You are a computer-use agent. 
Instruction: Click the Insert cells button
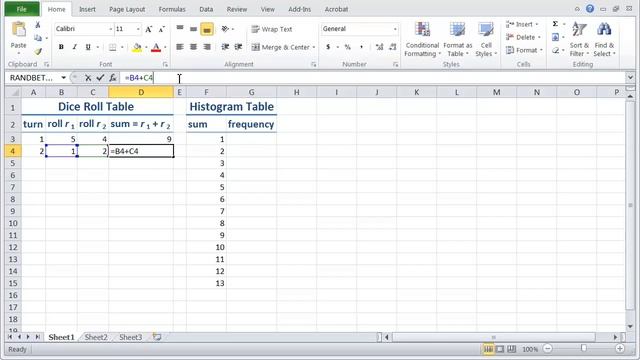click(523, 24)
